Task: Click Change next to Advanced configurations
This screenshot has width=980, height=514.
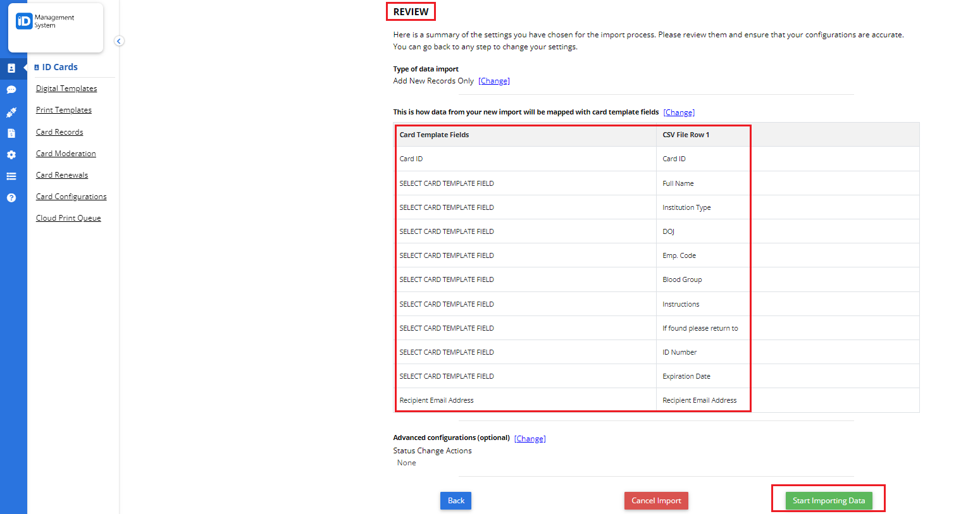Action: point(530,439)
